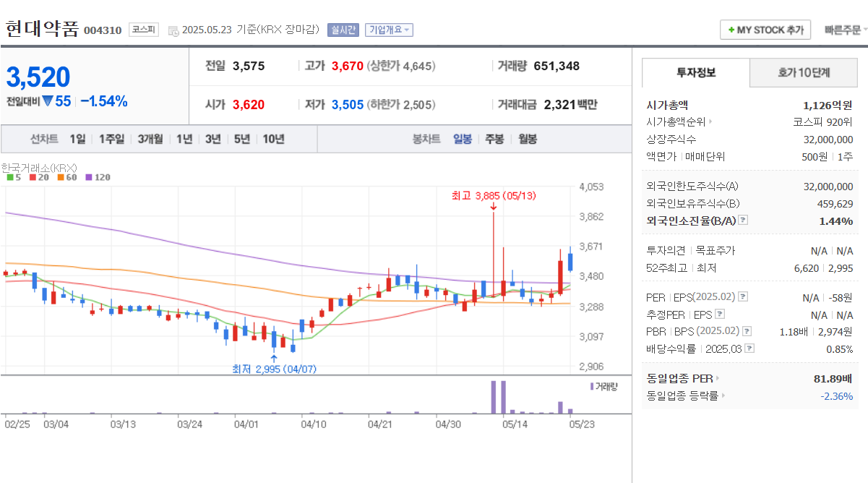
Task: Click the 액면가 label in 투자정보
Action: click(x=661, y=156)
